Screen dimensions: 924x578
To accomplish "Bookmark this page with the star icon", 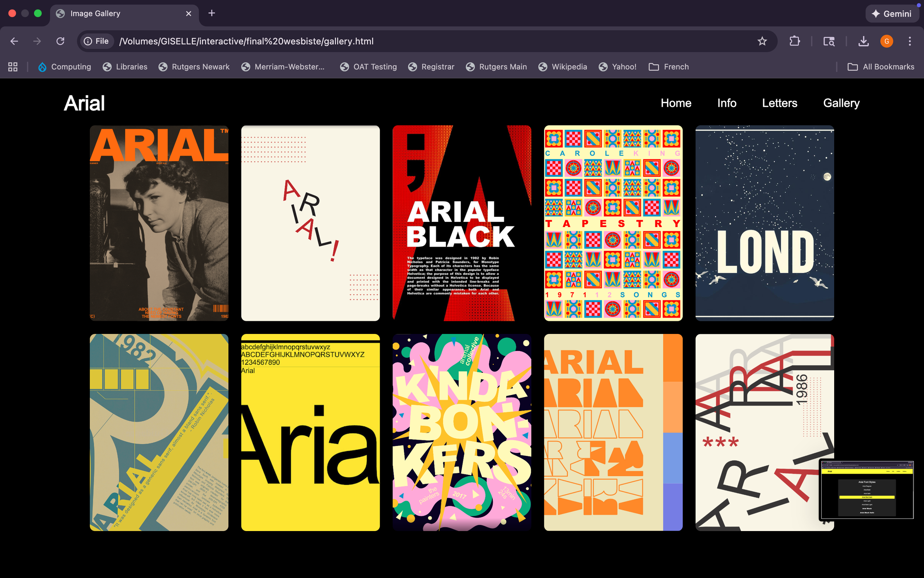I will (x=762, y=41).
